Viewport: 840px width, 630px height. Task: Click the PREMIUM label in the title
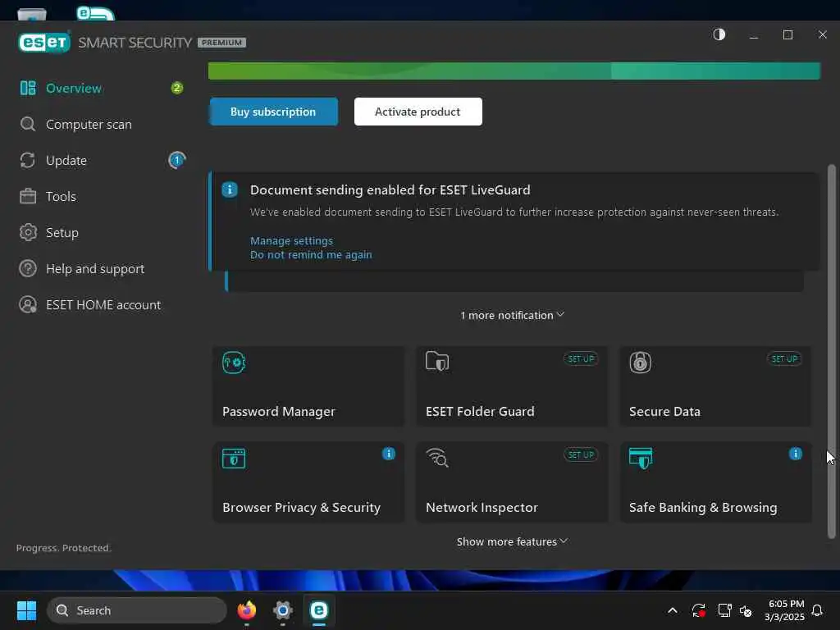221,43
